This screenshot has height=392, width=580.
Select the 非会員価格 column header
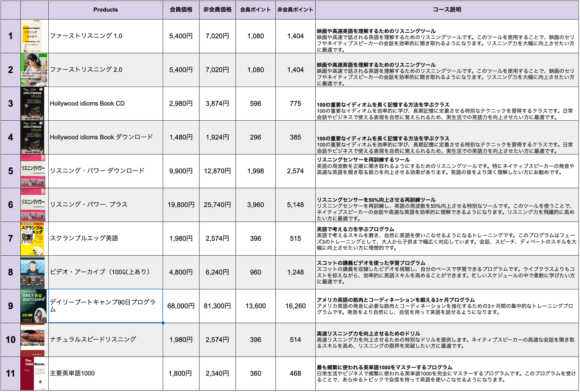[x=217, y=10]
